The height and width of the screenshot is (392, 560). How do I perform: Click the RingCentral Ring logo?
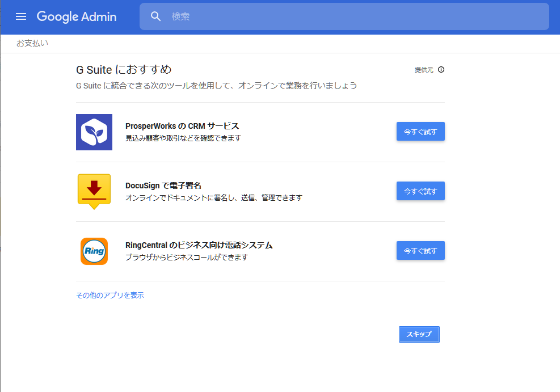[x=94, y=251]
